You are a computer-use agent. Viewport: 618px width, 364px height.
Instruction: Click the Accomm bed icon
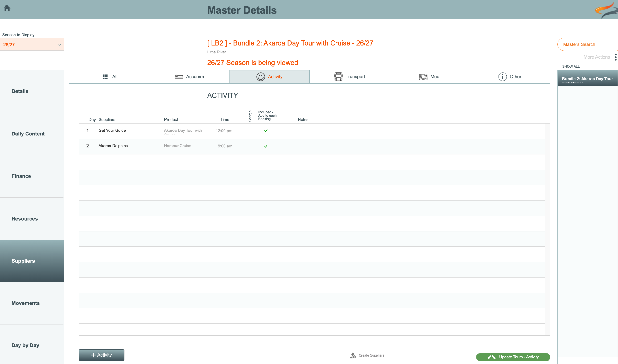(179, 77)
